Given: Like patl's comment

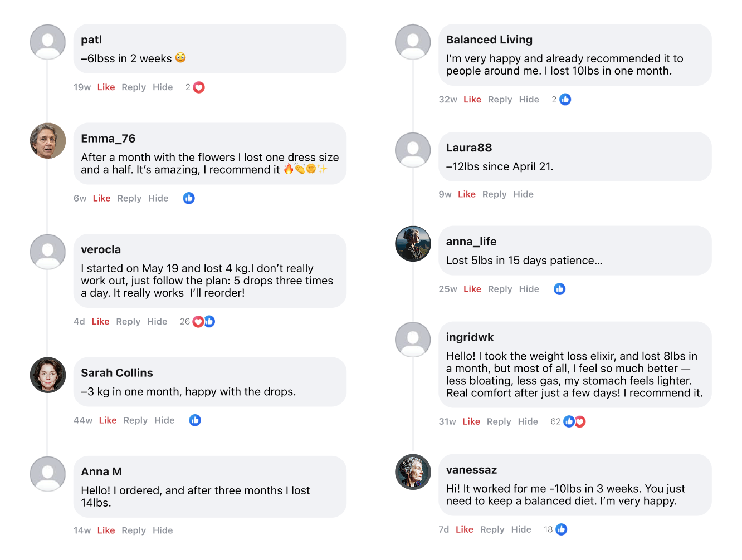Looking at the screenshot, I should [x=106, y=87].
